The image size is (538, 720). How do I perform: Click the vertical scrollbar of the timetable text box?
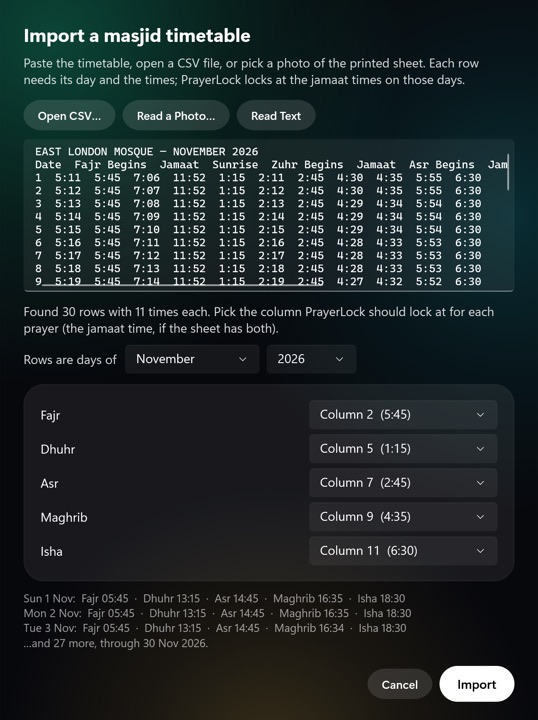[508, 172]
